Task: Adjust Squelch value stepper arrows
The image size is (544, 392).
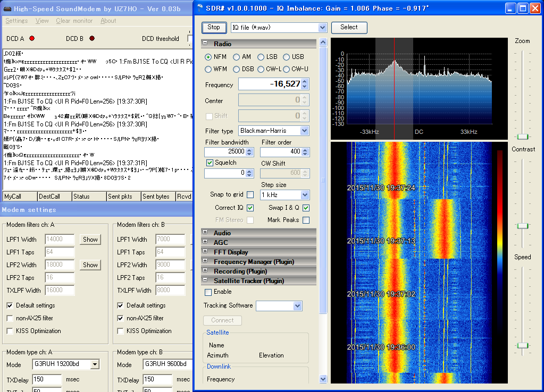Action: click(x=249, y=173)
